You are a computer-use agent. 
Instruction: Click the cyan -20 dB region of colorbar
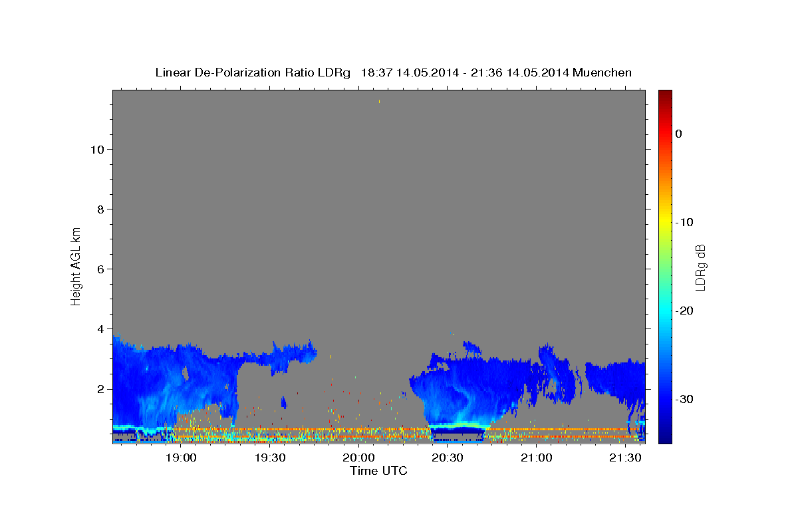coord(665,311)
